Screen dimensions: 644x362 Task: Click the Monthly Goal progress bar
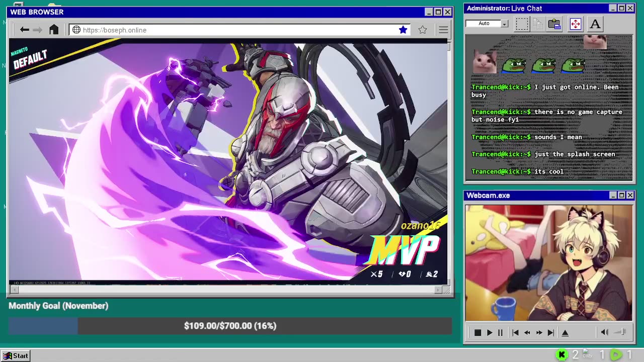point(230,326)
